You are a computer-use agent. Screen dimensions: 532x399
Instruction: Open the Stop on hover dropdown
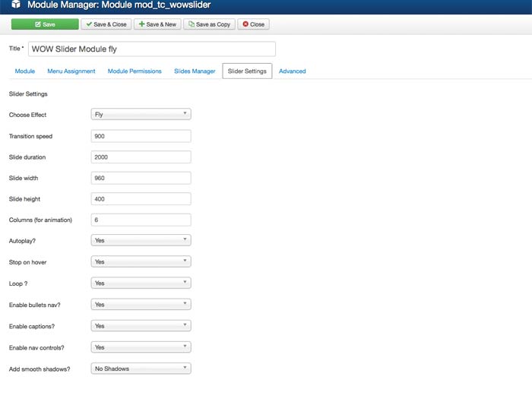[x=141, y=261]
